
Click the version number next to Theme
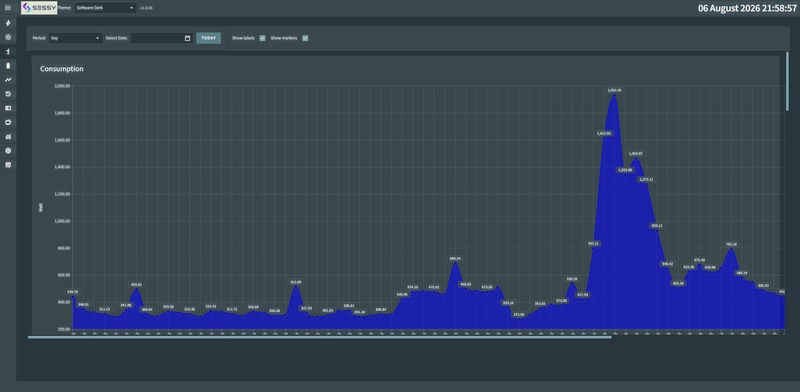[x=146, y=8]
